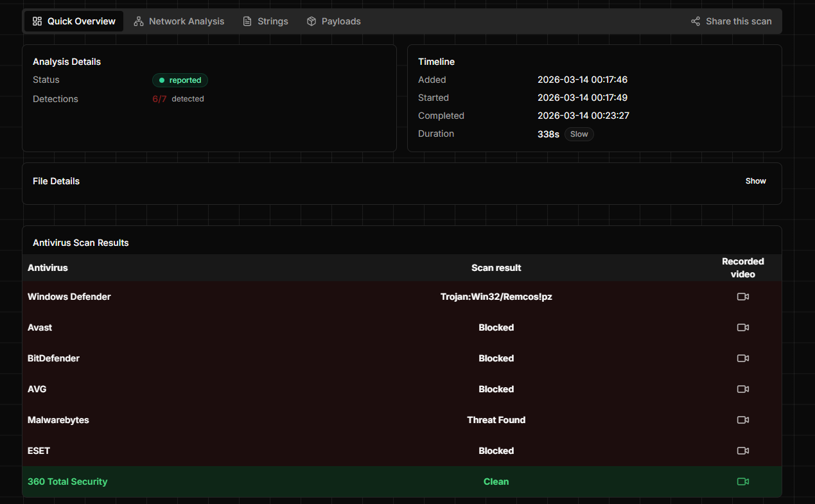Click the Added timestamp 00:17:46
The width and height of the screenshot is (815, 504).
point(583,80)
